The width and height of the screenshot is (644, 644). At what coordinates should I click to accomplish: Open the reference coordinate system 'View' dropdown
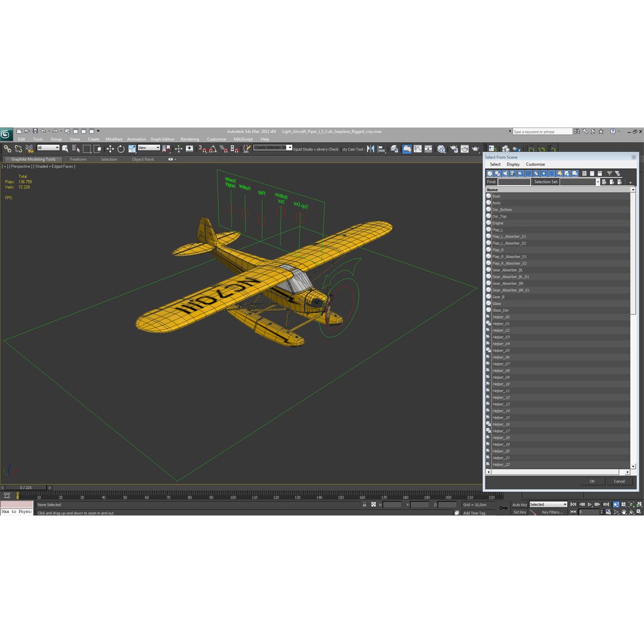[x=148, y=147]
